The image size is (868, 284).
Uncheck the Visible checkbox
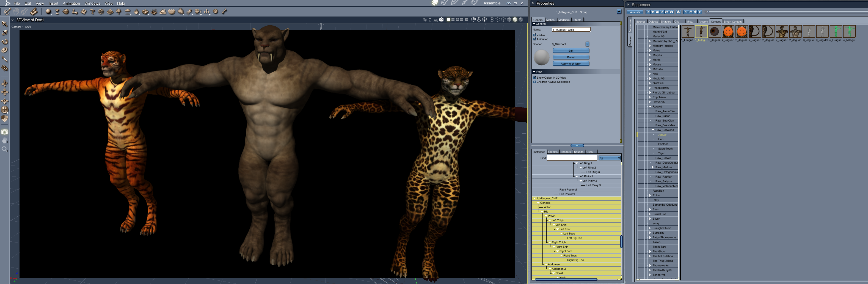[535, 35]
